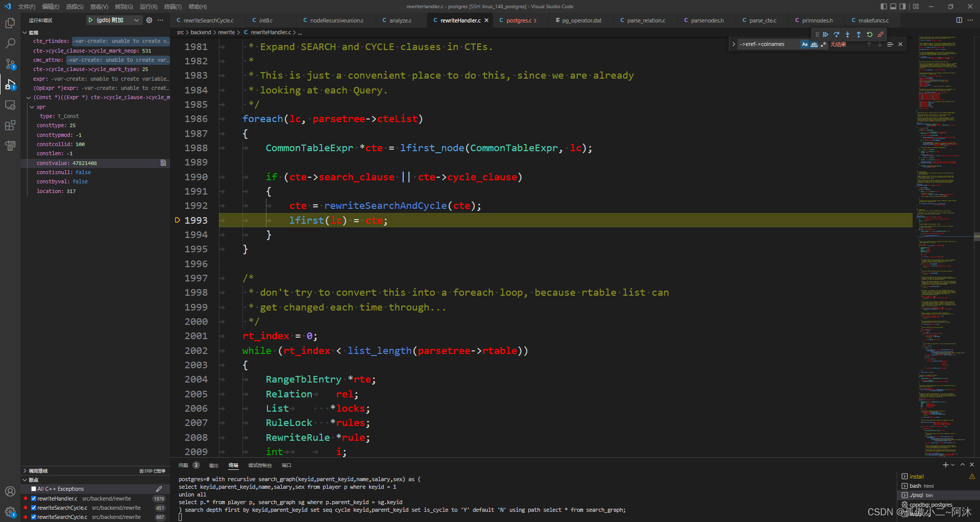980x522 pixels.
Task: Select the bash html terminal
Action: point(938,486)
